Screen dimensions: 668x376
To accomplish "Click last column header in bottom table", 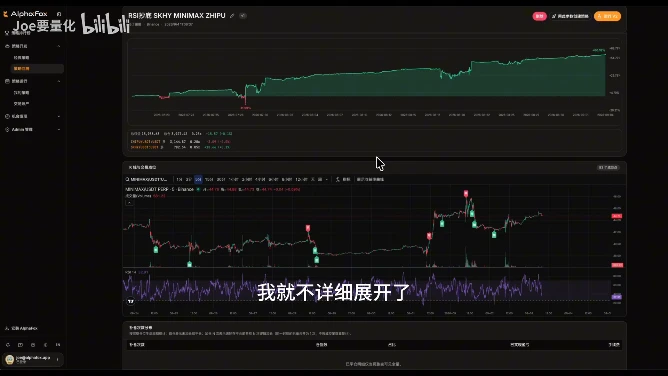I will pyautogui.click(x=614, y=345).
